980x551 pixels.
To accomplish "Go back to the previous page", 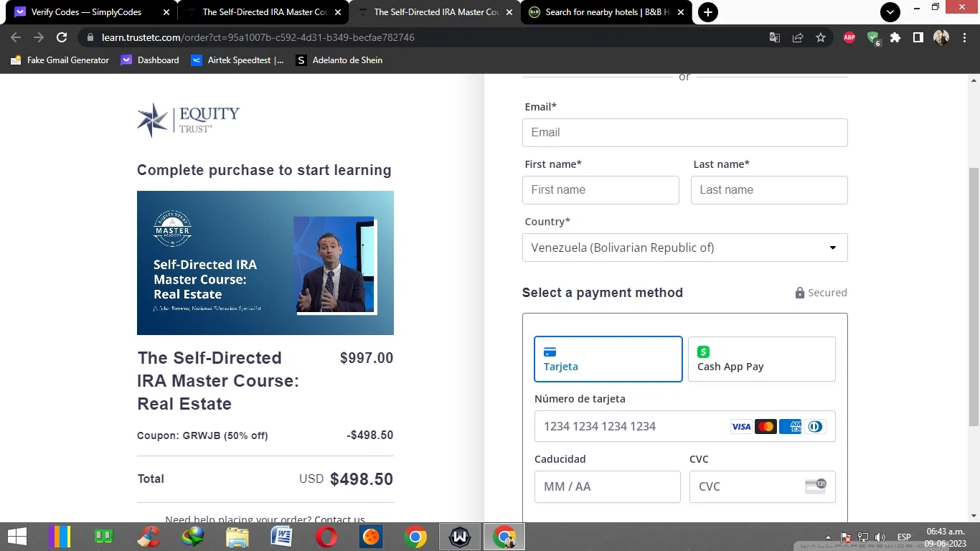I will click(x=16, y=37).
